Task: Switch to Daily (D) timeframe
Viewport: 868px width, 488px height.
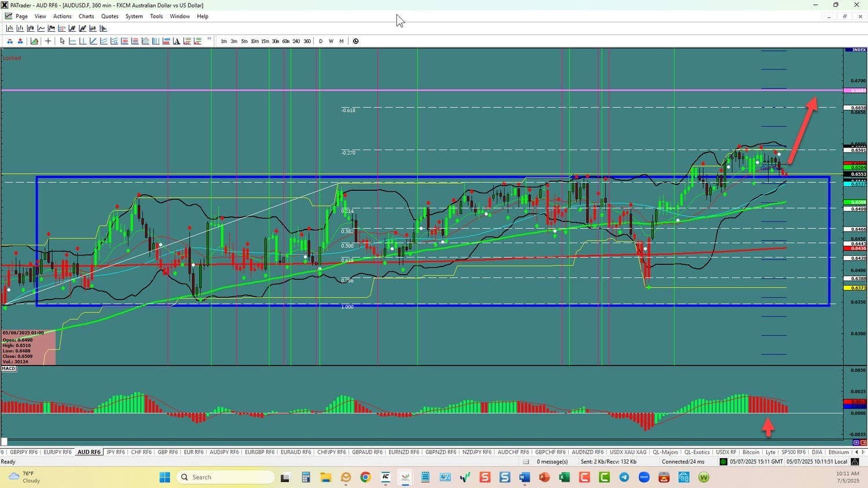Action: click(321, 41)
